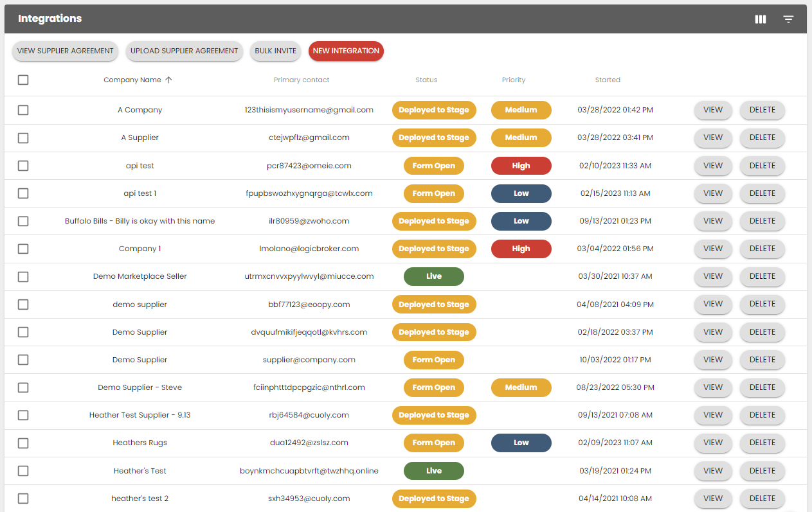This screenshot has height=512, width=812.
Task: Open Buffalo Bills company name row
Action: tap(140, 221)
